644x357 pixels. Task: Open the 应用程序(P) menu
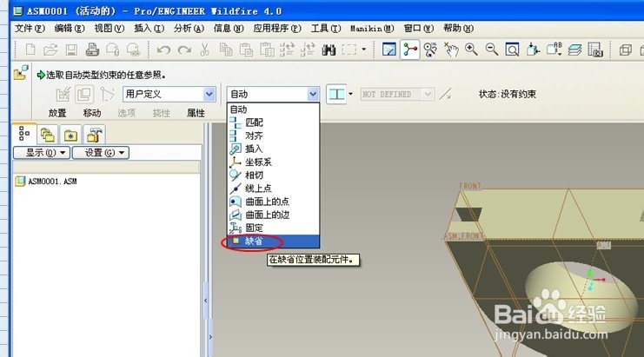point(277,29)
